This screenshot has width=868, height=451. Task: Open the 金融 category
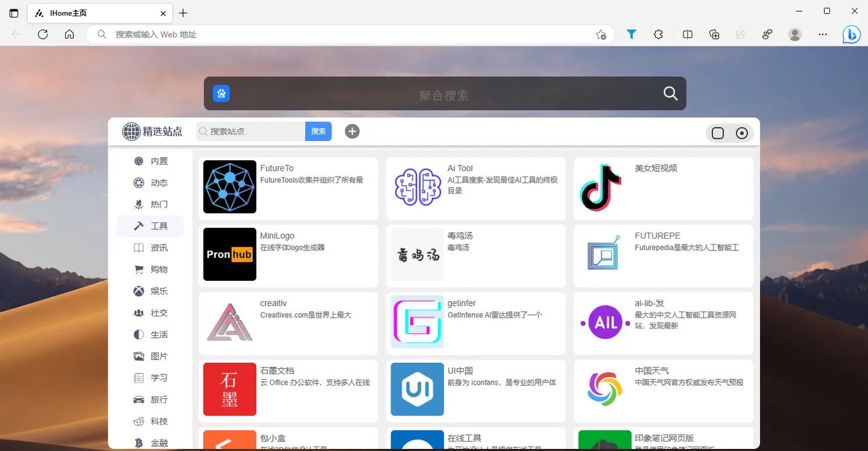click(150, 442)
